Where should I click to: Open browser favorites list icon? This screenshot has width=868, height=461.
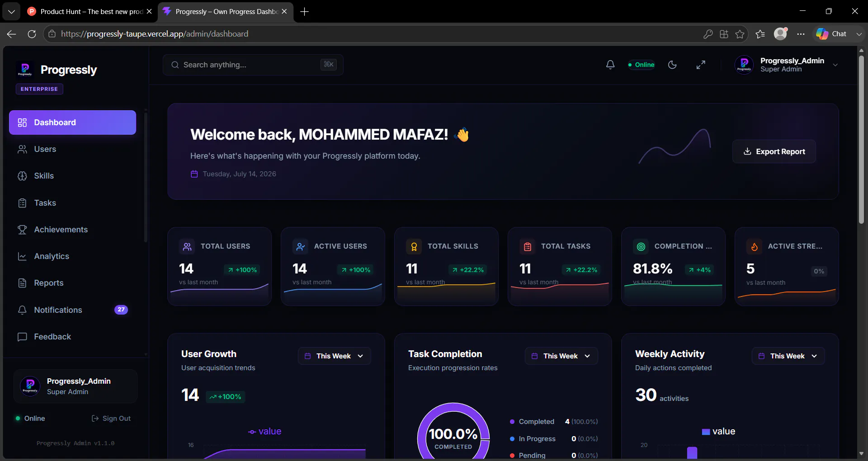[760, 34]
